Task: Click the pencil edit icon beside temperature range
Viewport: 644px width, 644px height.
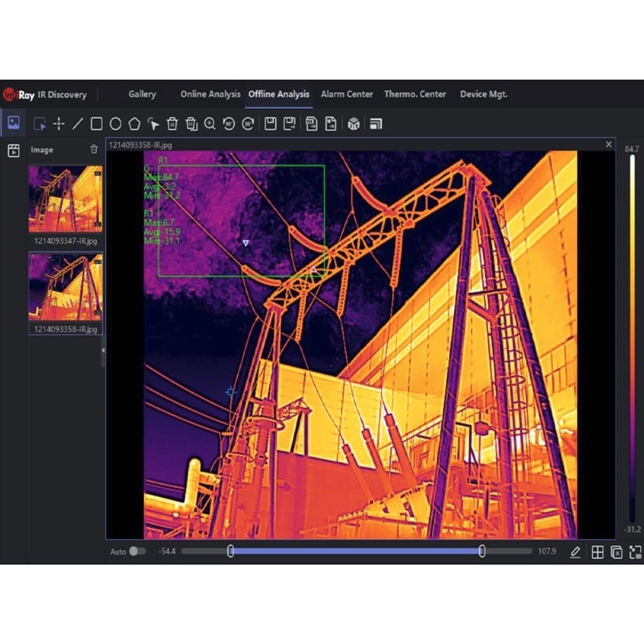Action: click(x=576, y=552)
